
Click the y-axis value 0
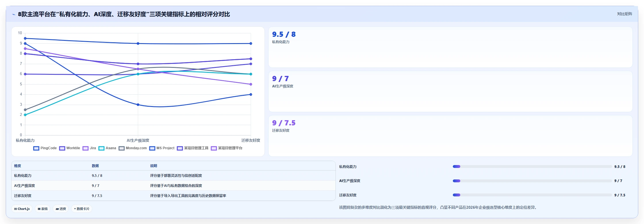tap(21, 135)
